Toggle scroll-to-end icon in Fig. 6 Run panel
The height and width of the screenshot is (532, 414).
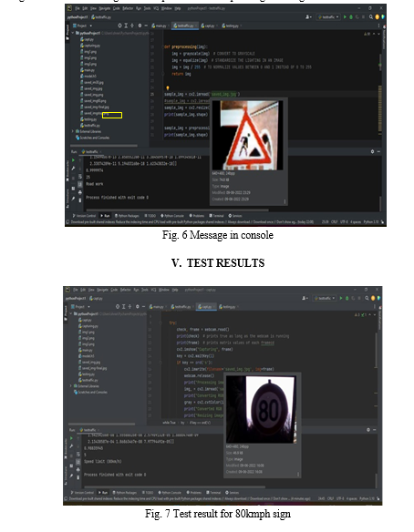(80, 184)
